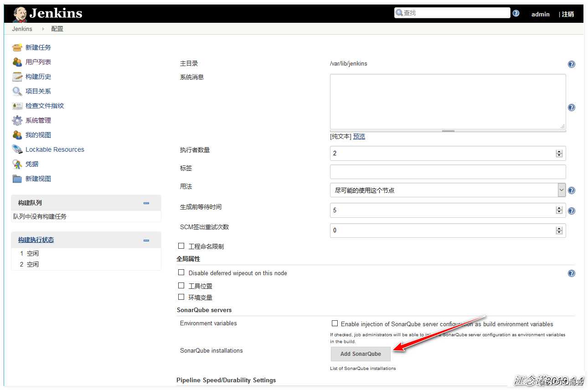Click the magnifier icon for 项目关系
Image resolution: width=588 pixels, height=390 pixels.
click(17, 91)
